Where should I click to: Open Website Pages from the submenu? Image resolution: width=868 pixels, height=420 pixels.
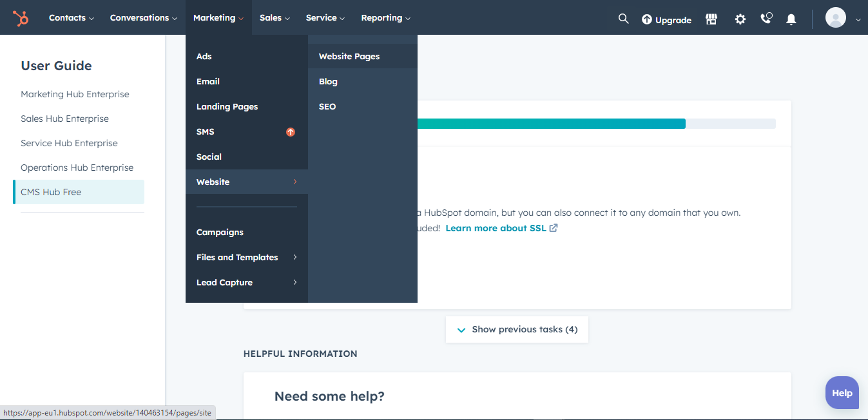pyautogui.click(x=363, y=56)
